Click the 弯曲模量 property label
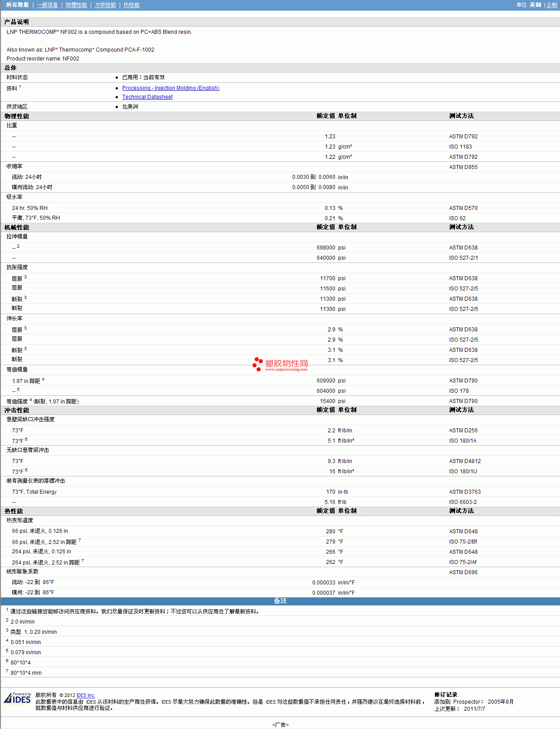This screenshot has height=729, width=560. click(17, 370)
